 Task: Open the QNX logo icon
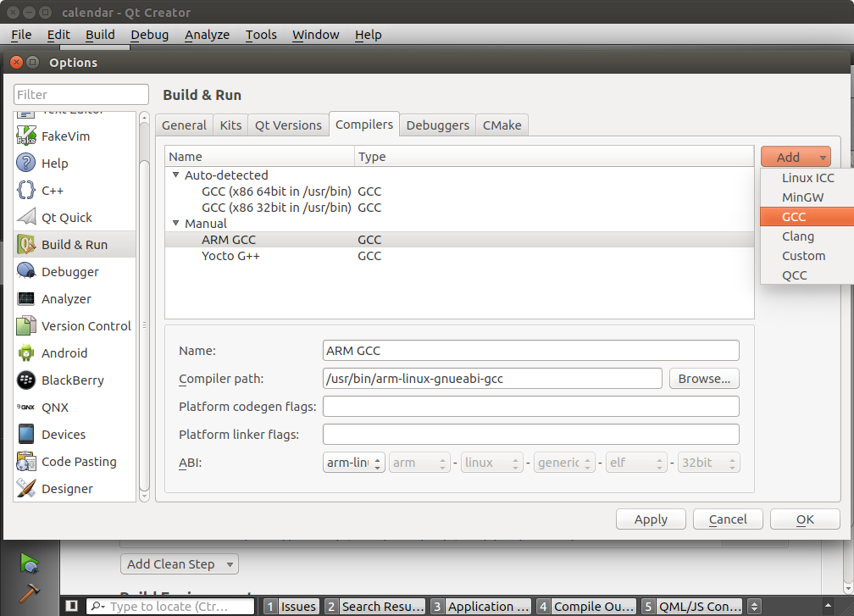pos(26,407)
